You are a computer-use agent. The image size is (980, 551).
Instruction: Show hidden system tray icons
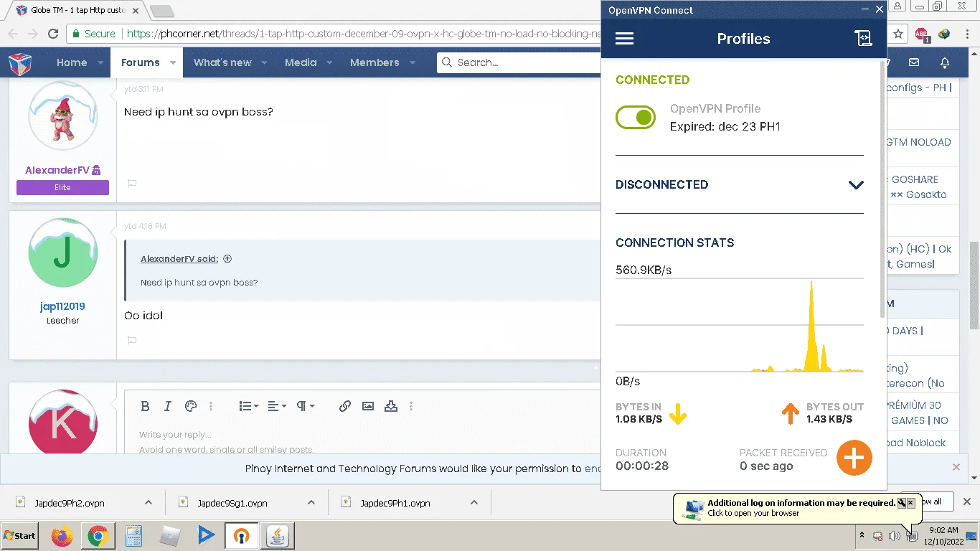pos(862,536)
